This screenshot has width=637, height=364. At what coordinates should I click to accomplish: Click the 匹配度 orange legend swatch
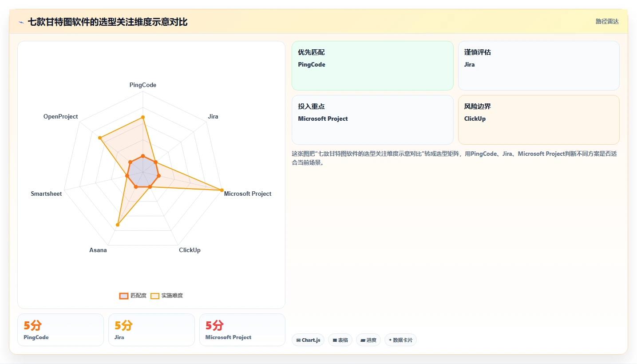tap(124, 296)
